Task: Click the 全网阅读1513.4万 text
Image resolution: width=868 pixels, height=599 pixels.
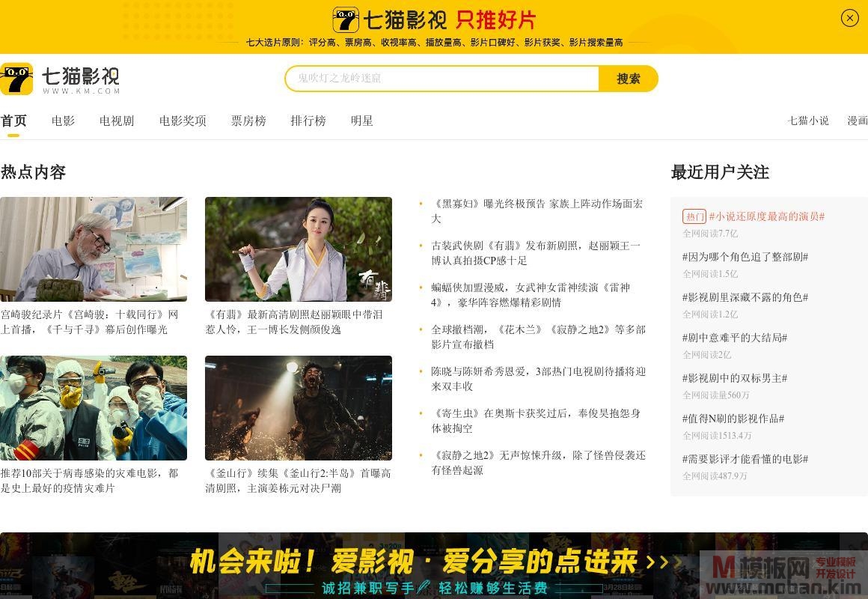Action: point(718,436)
